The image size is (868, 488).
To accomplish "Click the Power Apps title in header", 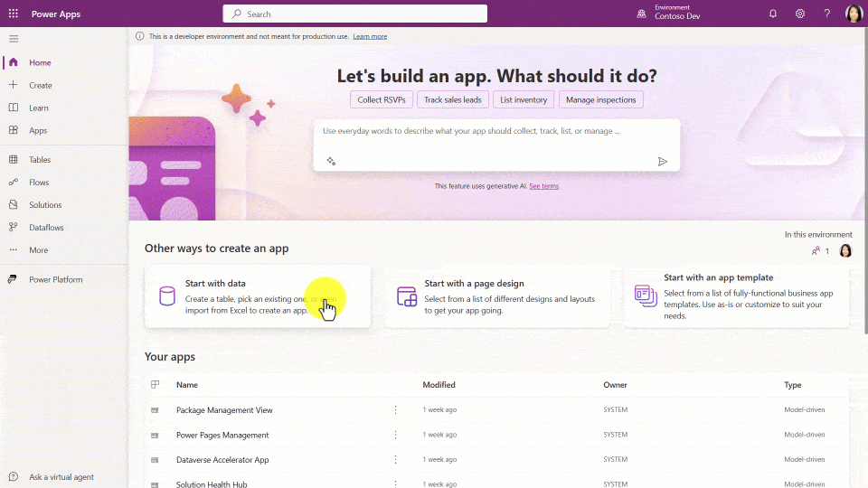I will click(56, 14).
